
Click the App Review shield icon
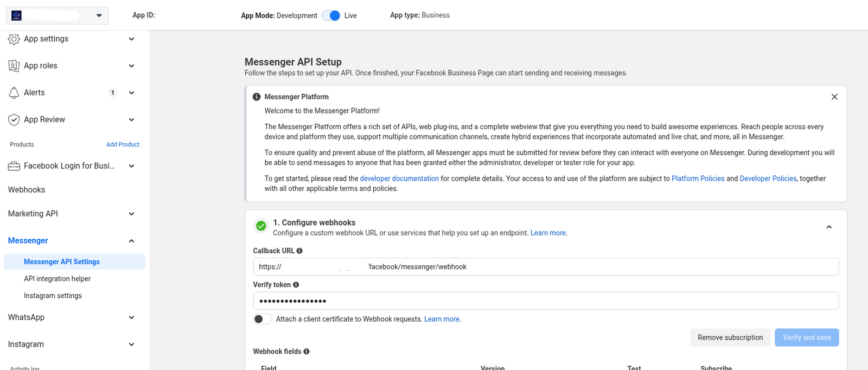point(14,119)
